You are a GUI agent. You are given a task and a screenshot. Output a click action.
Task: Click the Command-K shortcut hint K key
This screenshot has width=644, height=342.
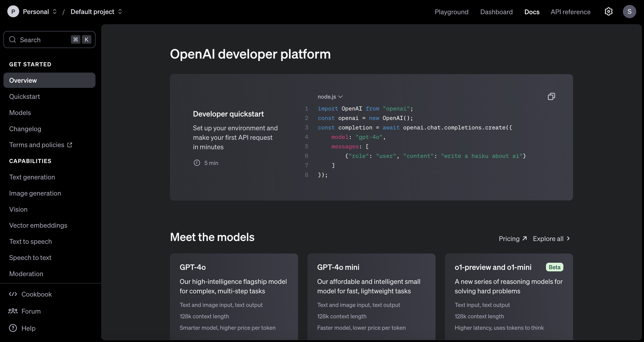(86, 39)
